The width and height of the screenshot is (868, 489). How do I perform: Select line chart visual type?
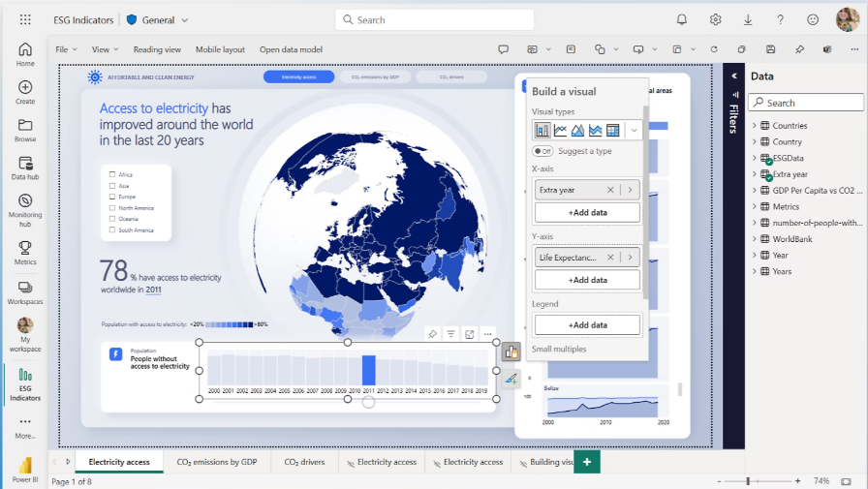[560, 130]
